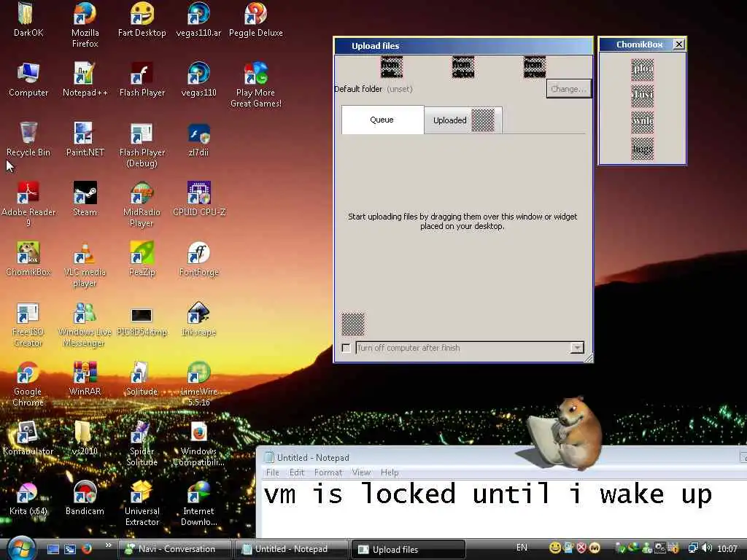Launch LimeWire 5.5.16 shortcut
747x560 pixels.
(198, 384)
